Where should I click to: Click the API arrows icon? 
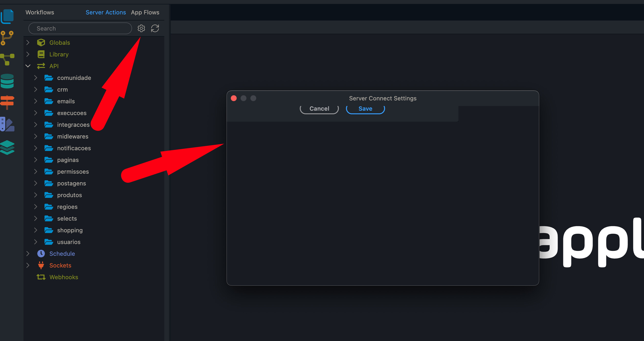[41, 66]
